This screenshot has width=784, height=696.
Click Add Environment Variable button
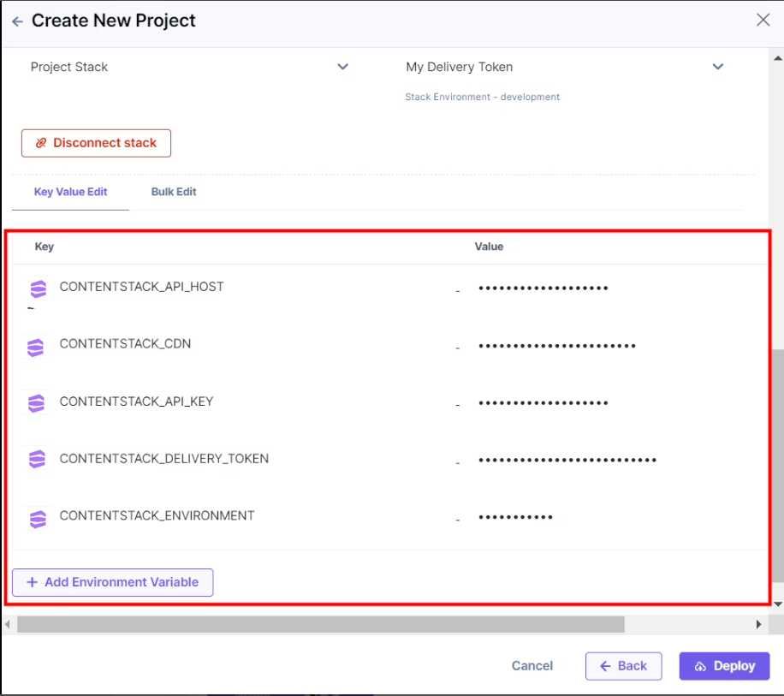pos(112,582)
